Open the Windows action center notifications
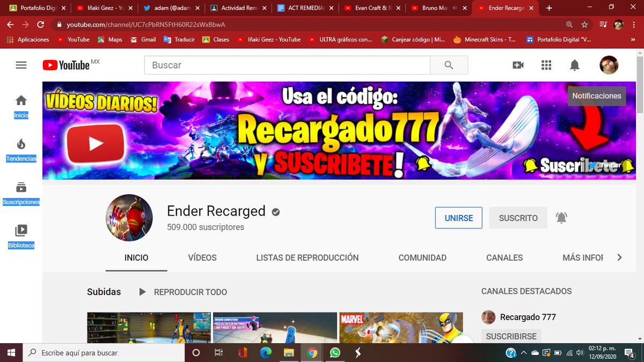The width and height of the screenshot is (644, 362). [630, 352]
